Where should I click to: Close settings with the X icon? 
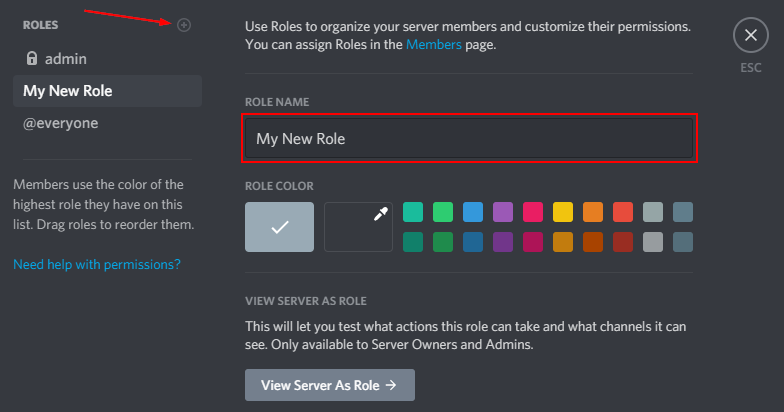click(750, 35)
